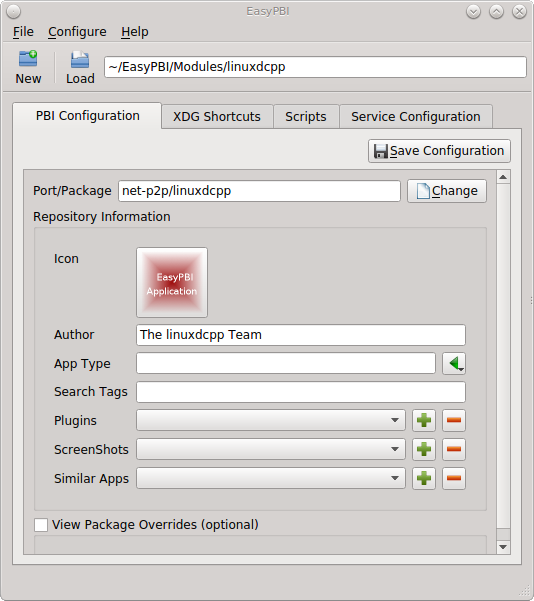Add a plugin with green plus
Screen dimensions: 534x601
pyautogui.click(x=424, y=420)
